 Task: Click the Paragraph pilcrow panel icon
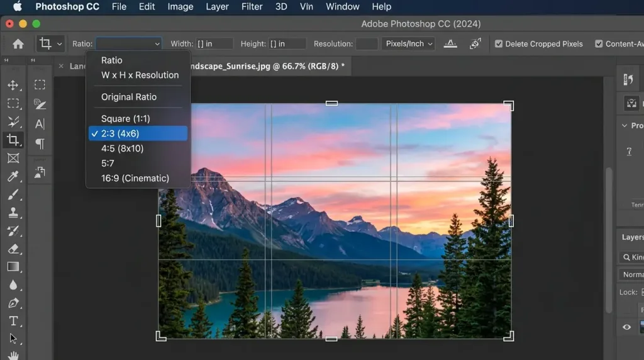[x=40, y=143]
